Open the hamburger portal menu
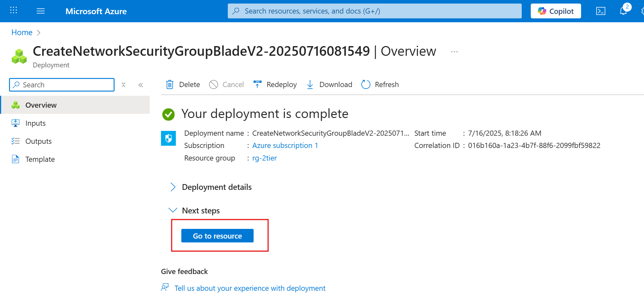Viewport: 644px width, 304px height. click(x=41, y=11)
